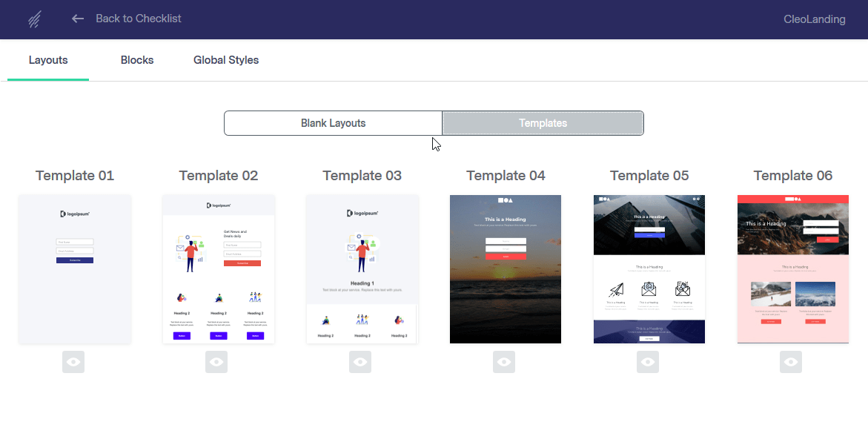Pick the Template 04 sunset thumbnail
The height and width of the screenshot is (422, 868).
pos(506,269)
